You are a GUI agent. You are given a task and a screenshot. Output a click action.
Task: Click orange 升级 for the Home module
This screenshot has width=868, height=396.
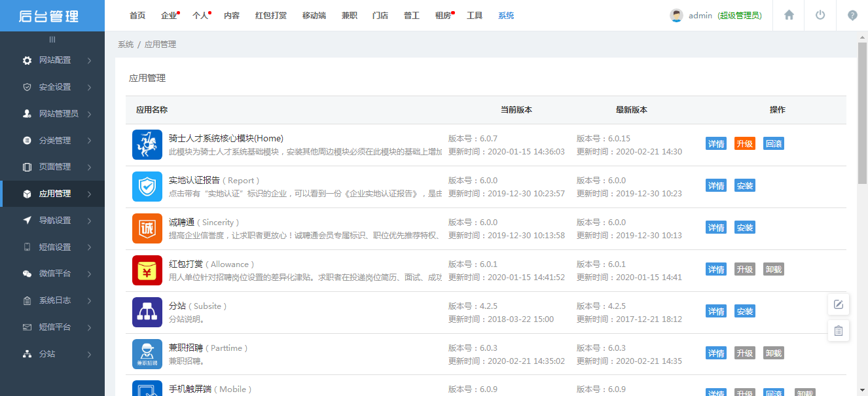tap(745, 144)
